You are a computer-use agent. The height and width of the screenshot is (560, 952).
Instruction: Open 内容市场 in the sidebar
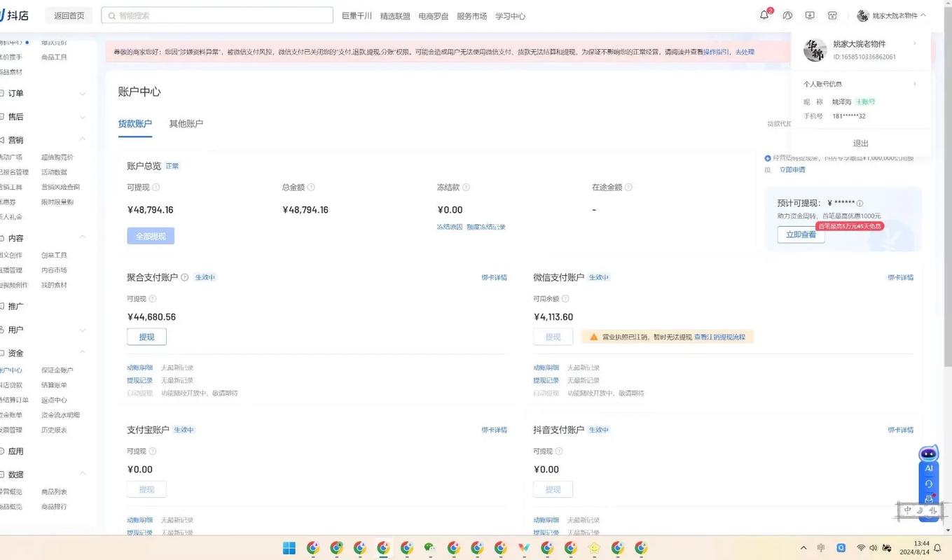(54, 269)
